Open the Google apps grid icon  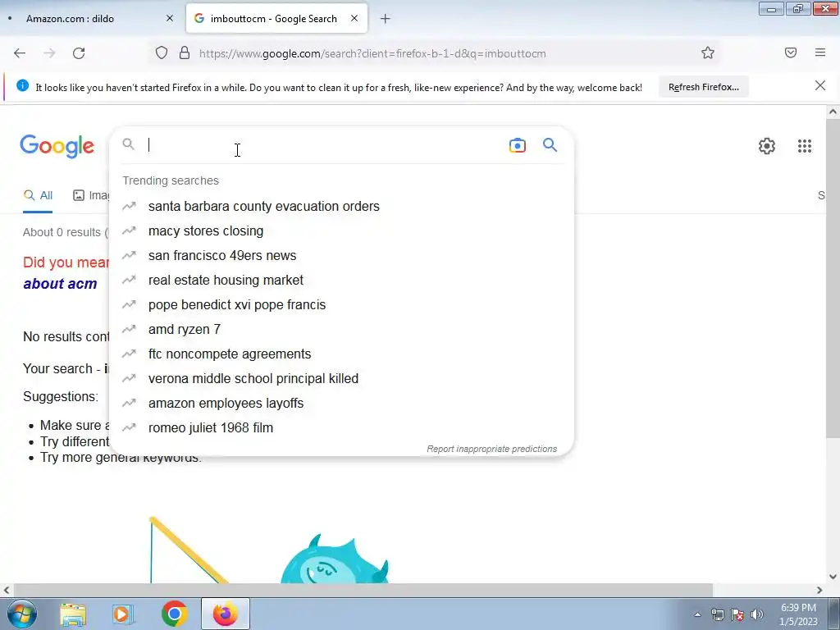[x=804, y=146]
